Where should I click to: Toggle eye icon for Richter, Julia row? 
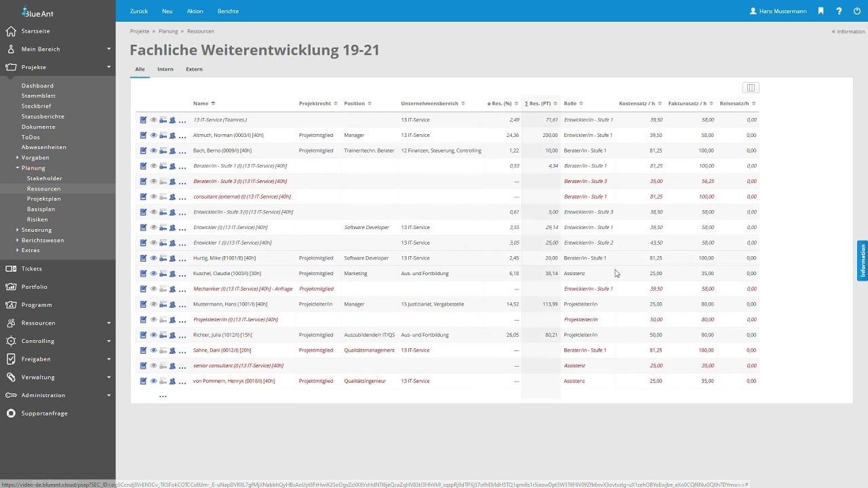tap(153, 335)
